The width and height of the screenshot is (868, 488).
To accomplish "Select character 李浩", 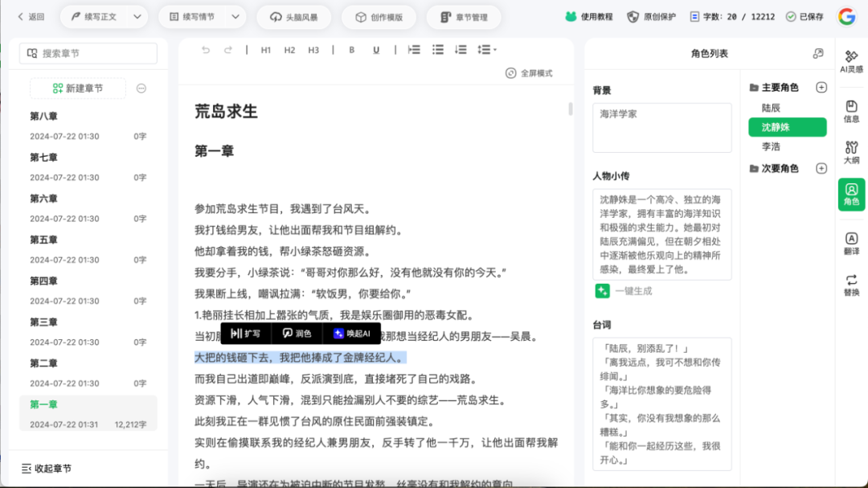I will tap(771, 147).
